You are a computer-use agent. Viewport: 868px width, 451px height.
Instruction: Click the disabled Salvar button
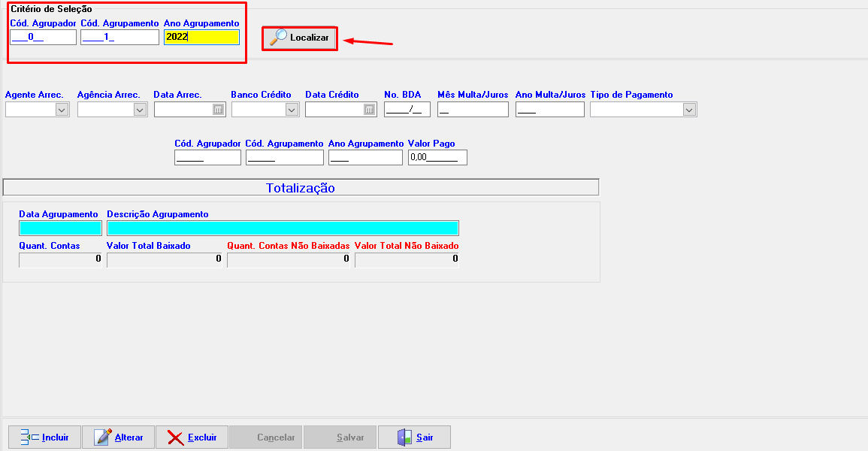point(339,437)
